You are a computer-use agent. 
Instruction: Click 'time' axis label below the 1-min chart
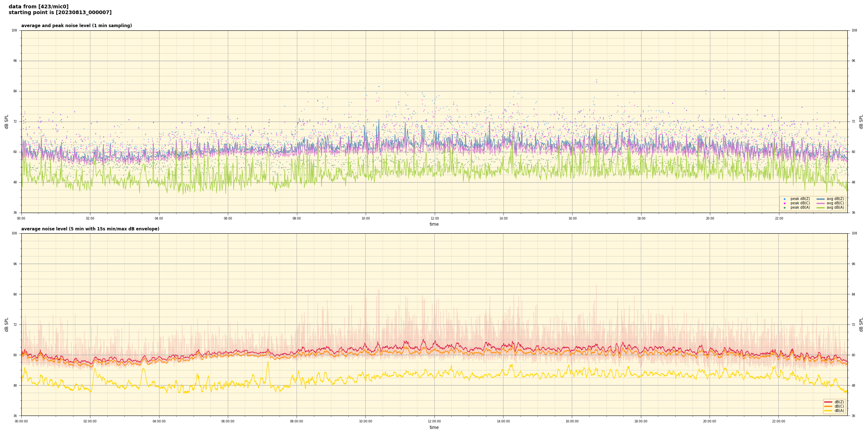(434, 224)
